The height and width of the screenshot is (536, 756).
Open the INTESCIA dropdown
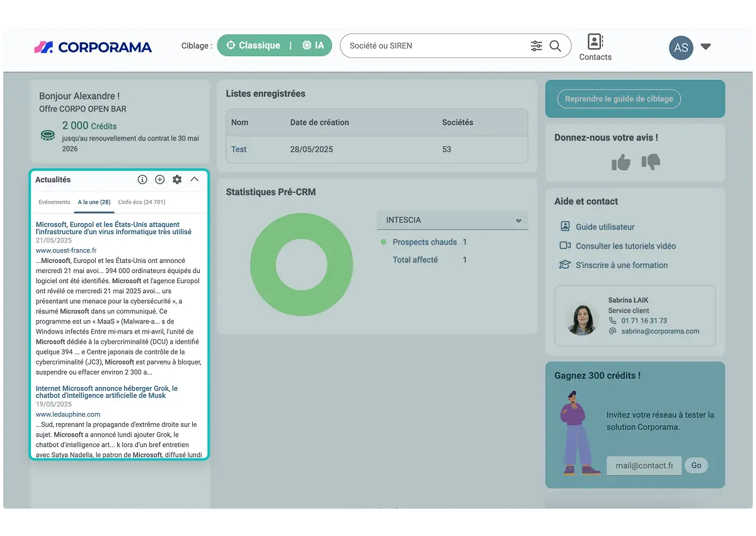(x=452, y=220)
